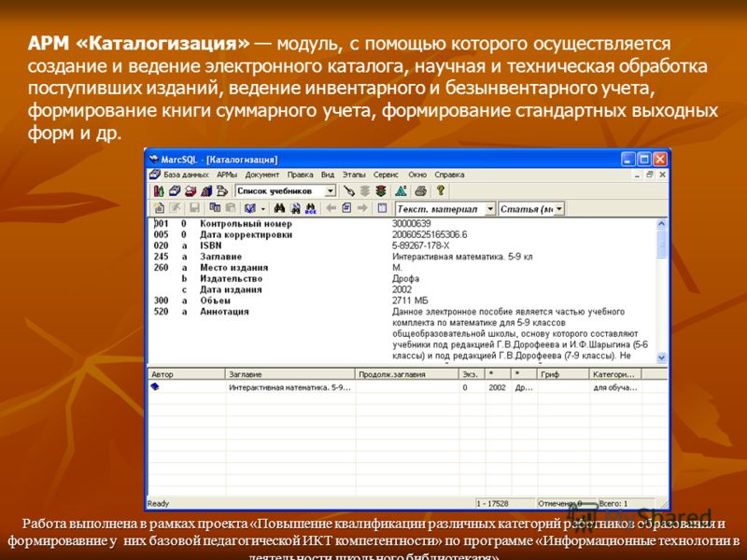747x560 pixels.
Task: Open the АРМы menu
Action: point(227,175)
